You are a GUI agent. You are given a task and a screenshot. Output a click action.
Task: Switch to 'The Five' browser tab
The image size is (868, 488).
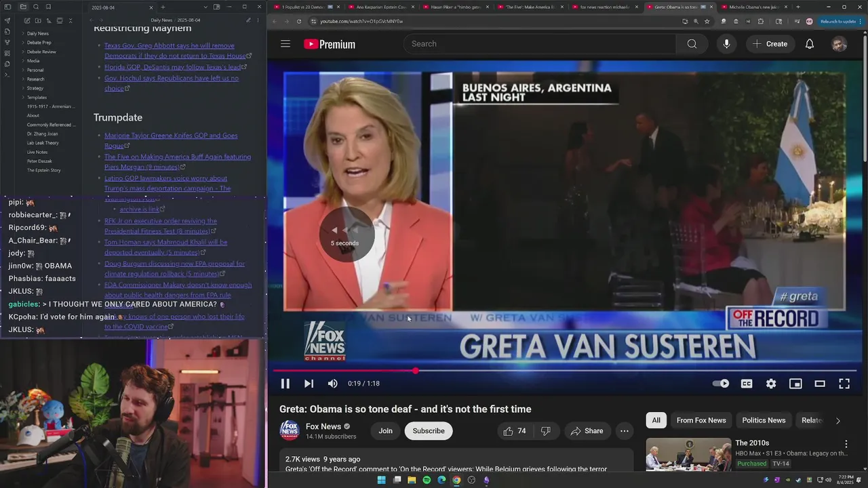[x=530, y=7]
